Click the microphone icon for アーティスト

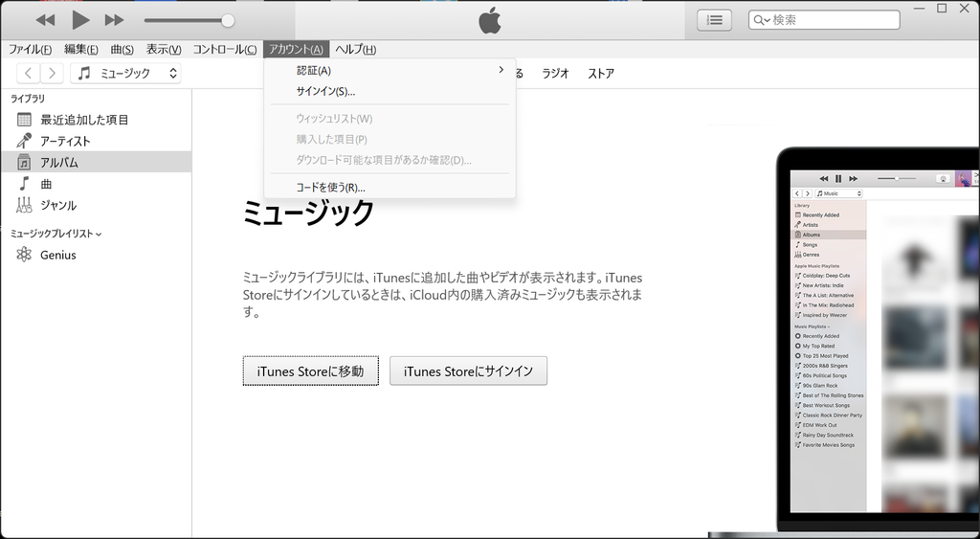point(24,141)
